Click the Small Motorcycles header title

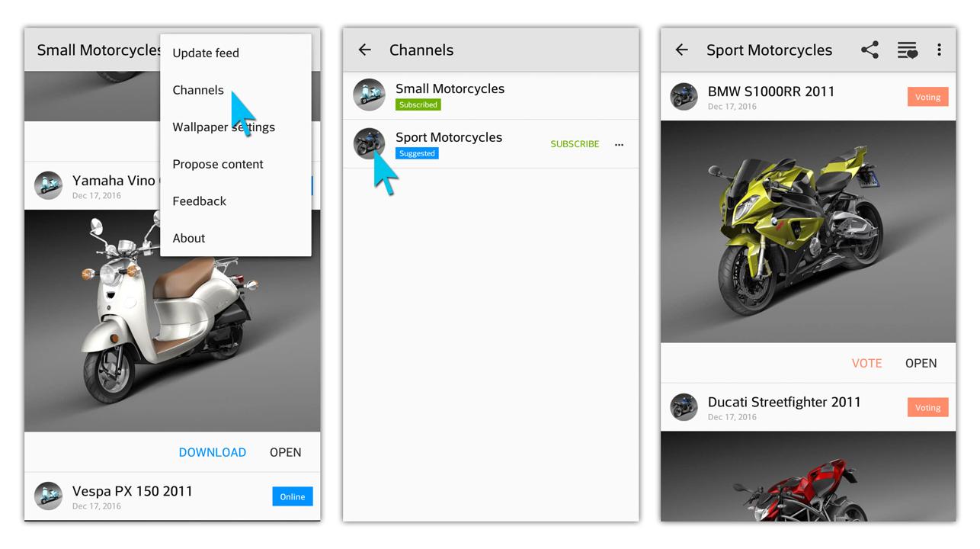pyautogui.click(x=99, y=50)
